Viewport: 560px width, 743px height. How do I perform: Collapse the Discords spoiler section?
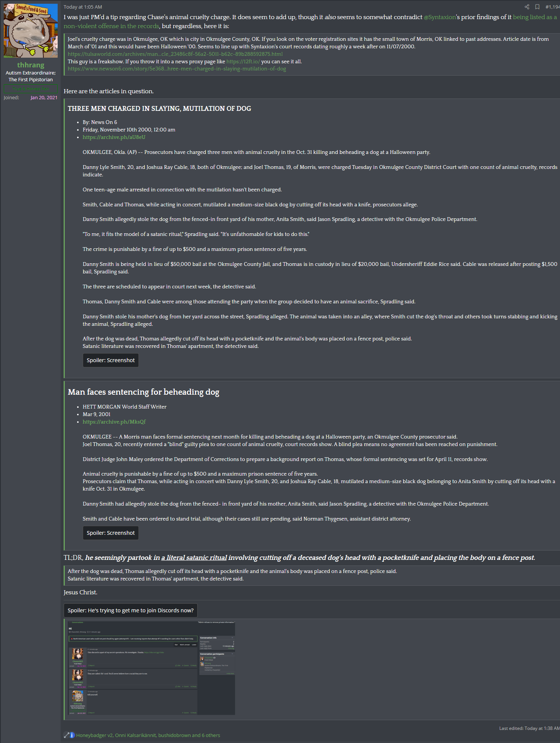coord(131,610)
